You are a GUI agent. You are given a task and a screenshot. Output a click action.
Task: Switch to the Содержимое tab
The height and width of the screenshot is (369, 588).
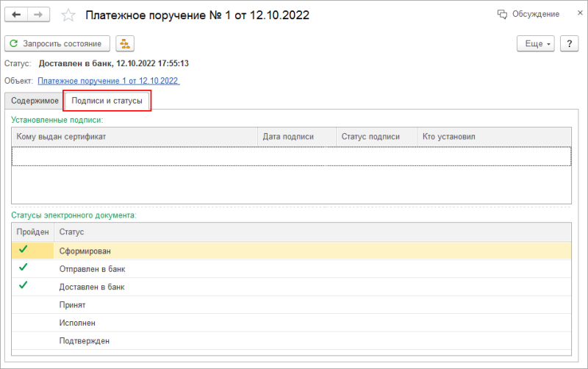point(35,101)
